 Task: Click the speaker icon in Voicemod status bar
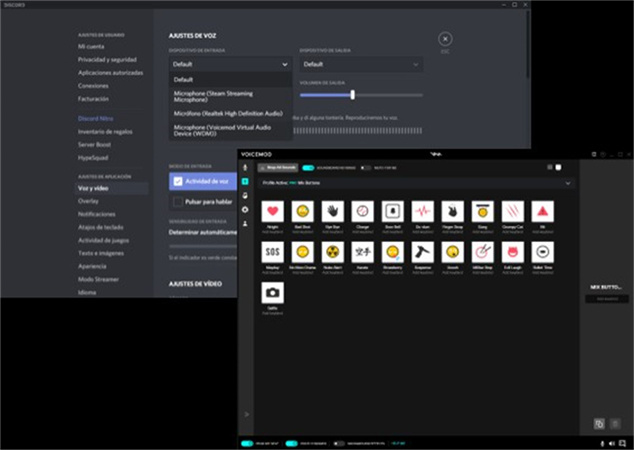pyautogui.click(x=612, y=444)
